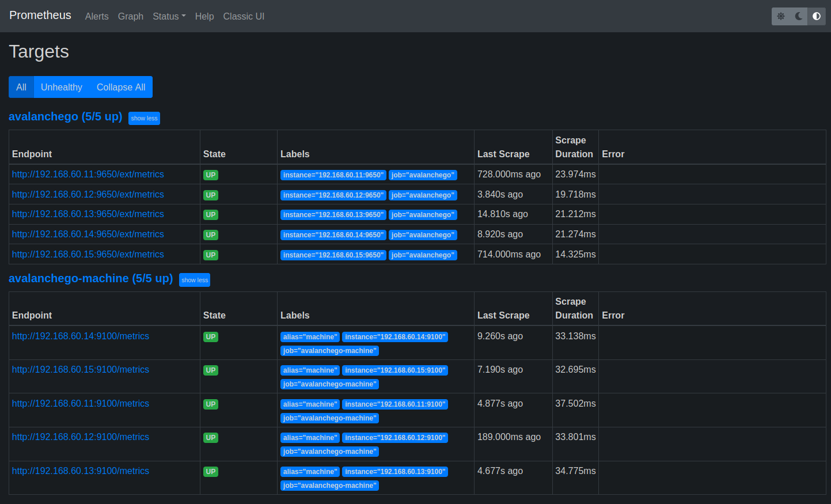Click UP badge for 192.168.60.15:9650

point(211,255)
